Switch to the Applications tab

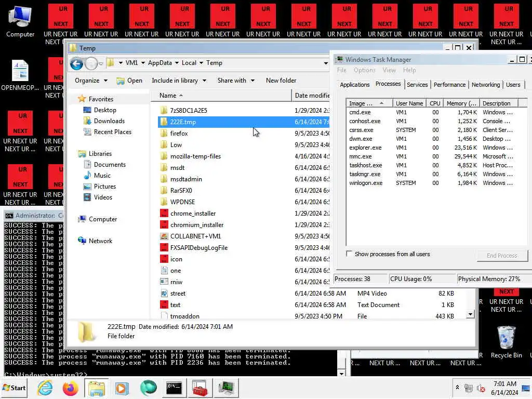click(x=354, y=85)
